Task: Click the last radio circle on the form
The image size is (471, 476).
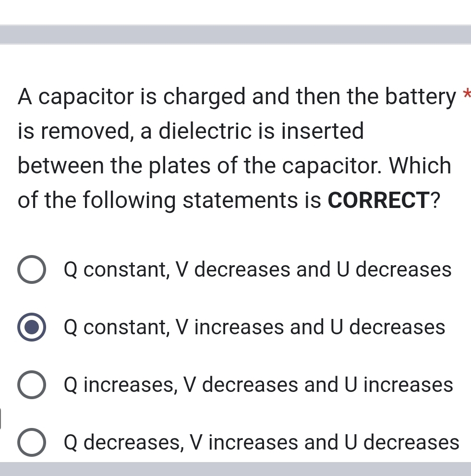Action: coord(32,442)
